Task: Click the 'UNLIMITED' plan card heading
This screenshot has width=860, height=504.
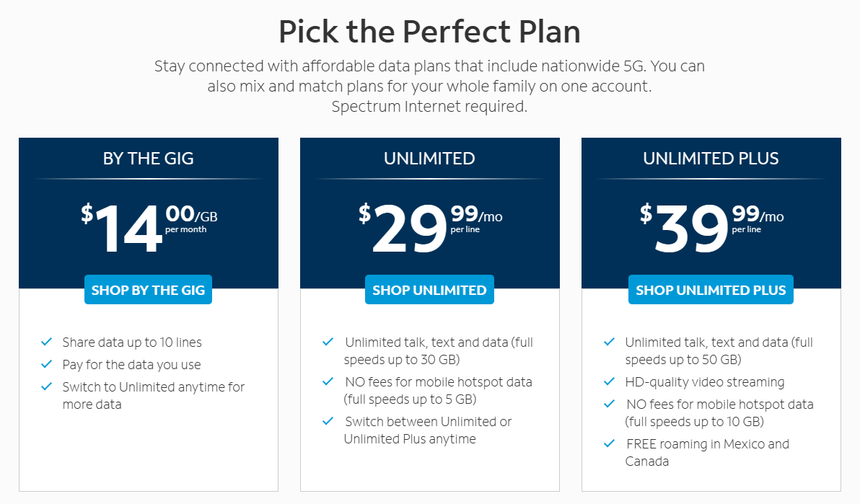Action: [429, 159]
